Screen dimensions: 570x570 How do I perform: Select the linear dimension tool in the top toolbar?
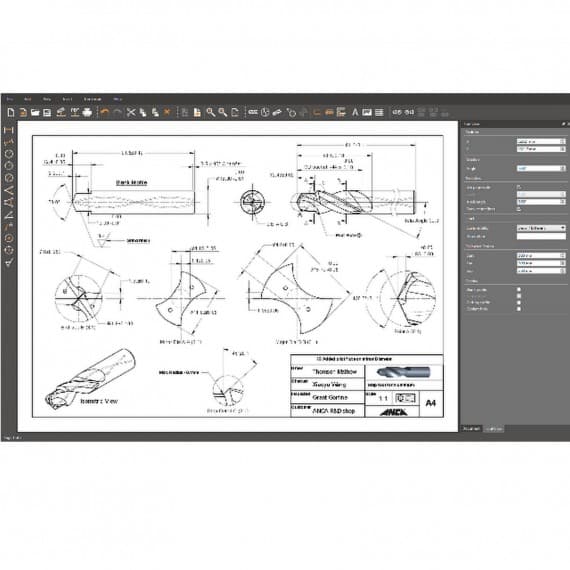click(253, 112)
